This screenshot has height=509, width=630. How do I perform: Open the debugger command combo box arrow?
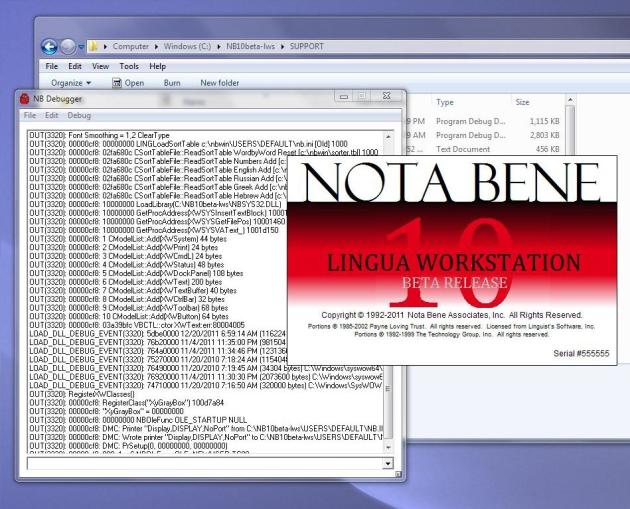click(387, 464)
